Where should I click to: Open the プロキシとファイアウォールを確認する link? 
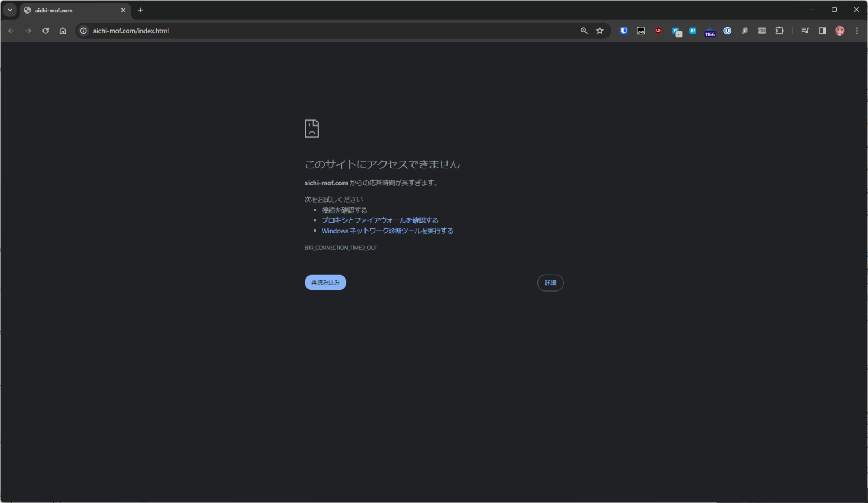[x=379, y=220]
